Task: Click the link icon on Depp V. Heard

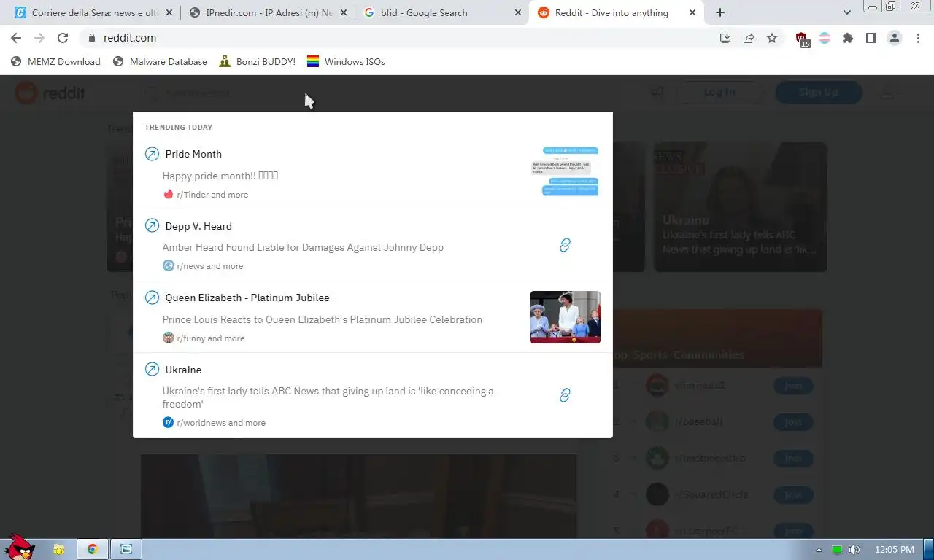Action: (x=565, y=246)
